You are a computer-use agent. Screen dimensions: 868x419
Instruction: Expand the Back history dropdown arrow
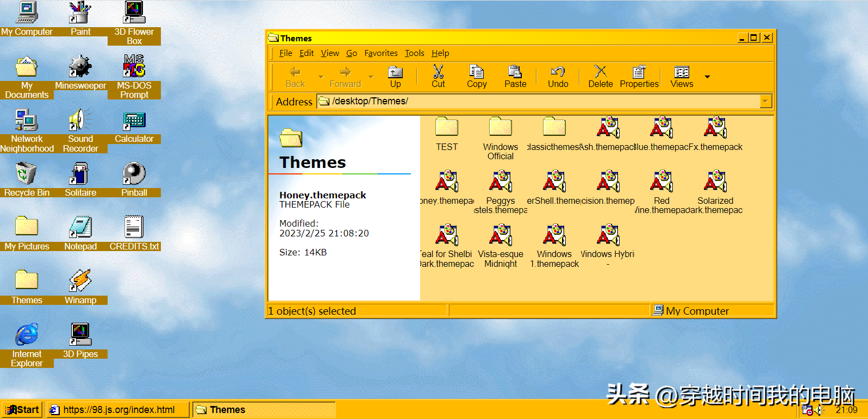[321, 77]
